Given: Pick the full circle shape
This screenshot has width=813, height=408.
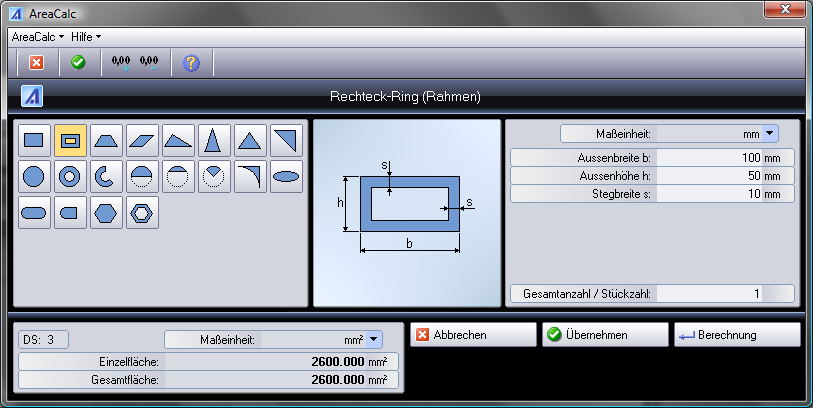Looking at the screenshot, I should 34,177.
